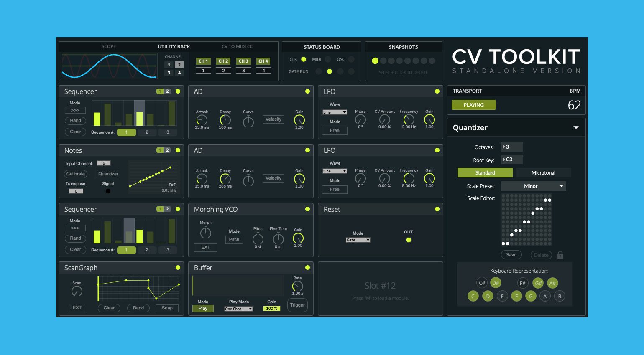
Task: Open the CV TO MIDI CC tab
Action: click(237, 46)
